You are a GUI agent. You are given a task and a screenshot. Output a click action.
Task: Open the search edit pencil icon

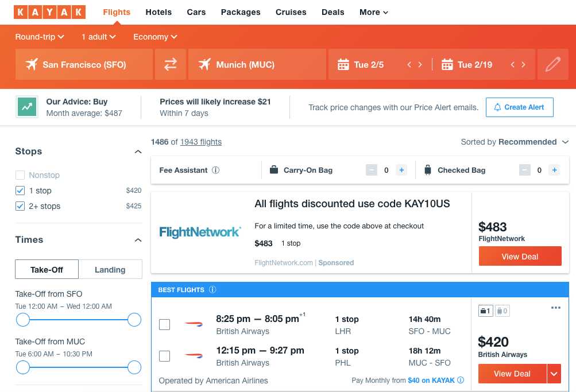pyautogui.click(x=552, y=64)
